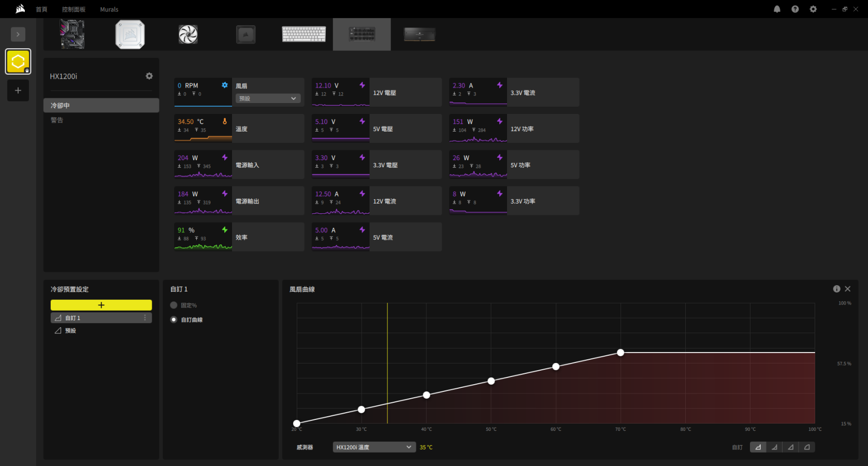868x466 pixels.
Task: Click the fan curve info icon
Action: (x=836, y=289)
